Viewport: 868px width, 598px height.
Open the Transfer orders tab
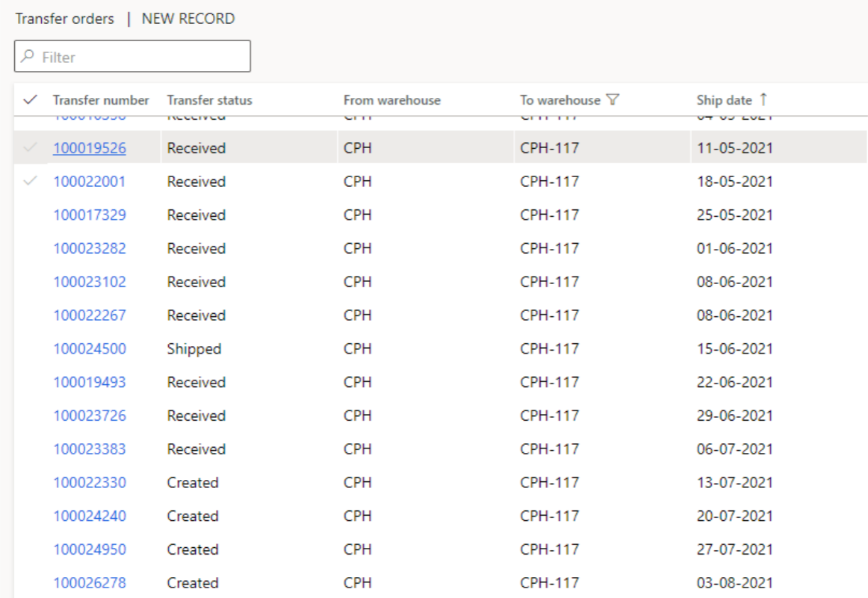(65, 19)
